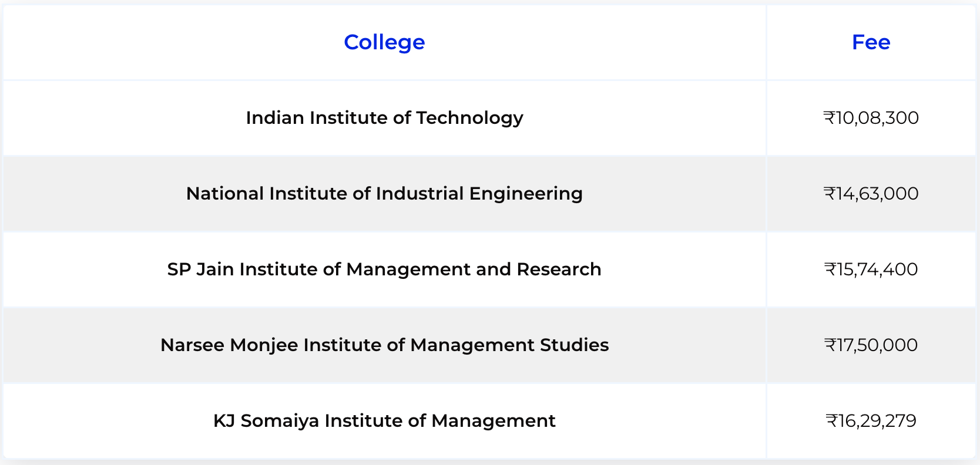Select SP Jain Institute of Management and Research

coord(384,269)
